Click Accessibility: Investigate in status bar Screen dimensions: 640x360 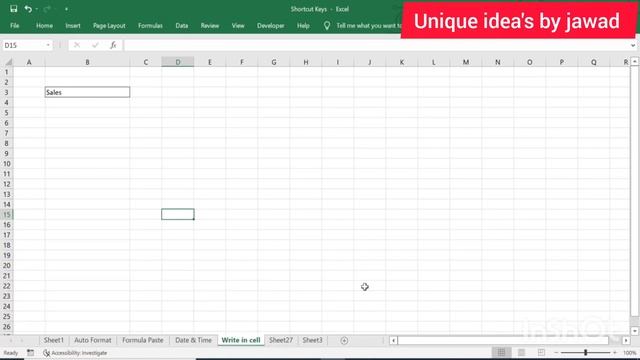tap(75, 353)
